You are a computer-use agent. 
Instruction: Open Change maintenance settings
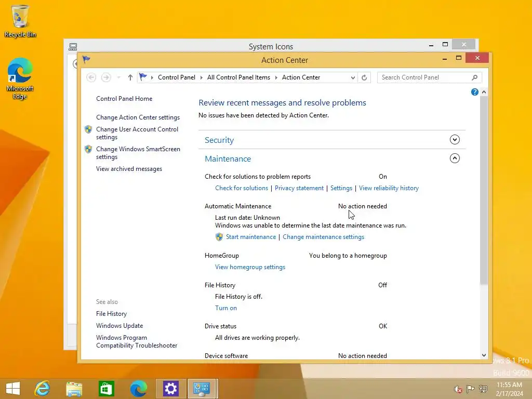pos(323,237)
